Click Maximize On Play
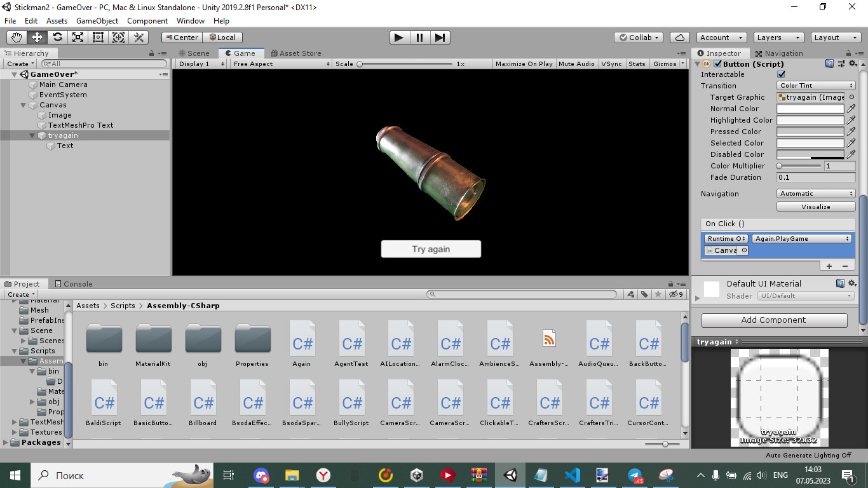The width and height of the screenshot is (868, 488). tap(523, 64)
